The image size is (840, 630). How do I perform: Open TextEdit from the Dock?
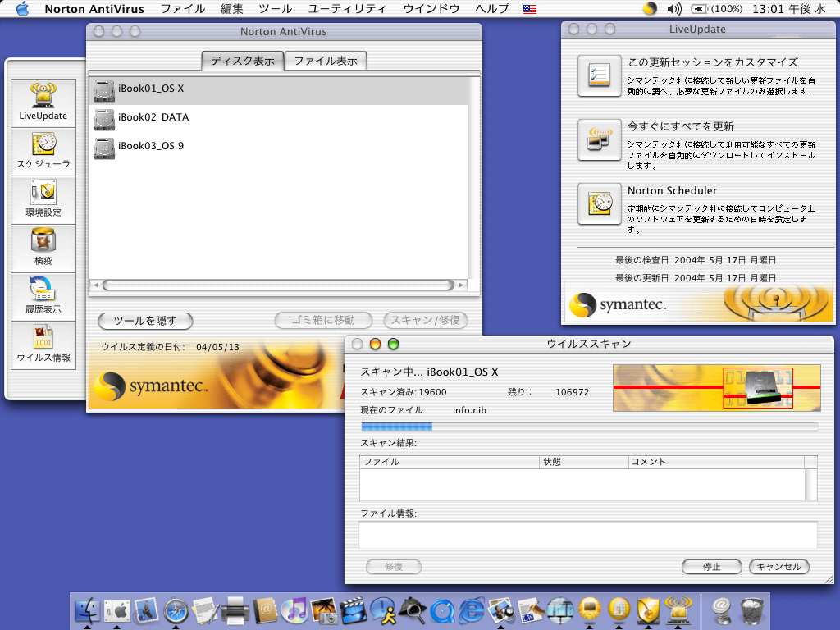click(205, 610)
